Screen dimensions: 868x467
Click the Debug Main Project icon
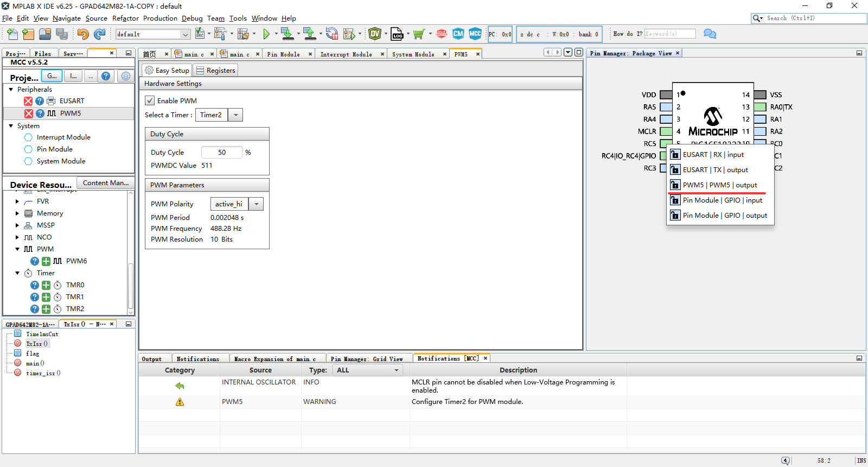tap(349, 34)
